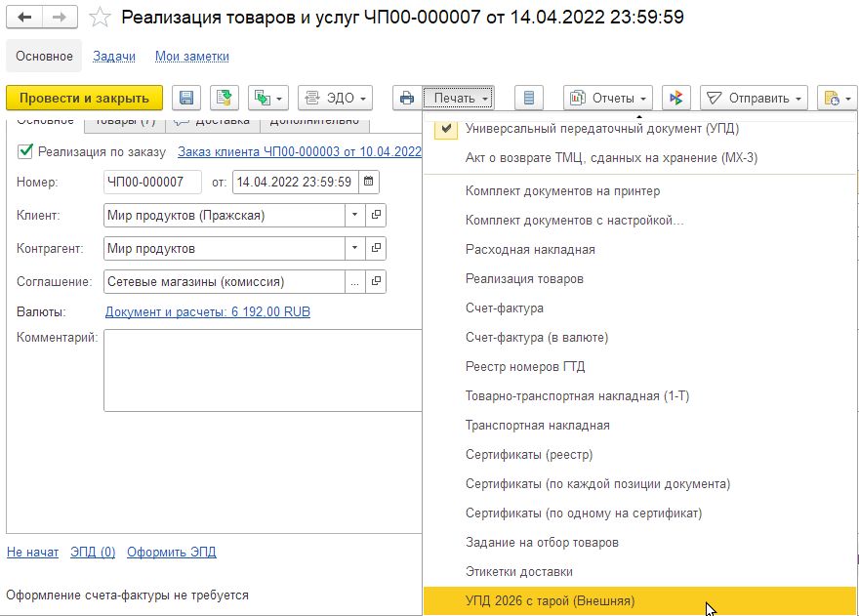Expand the Клиент dropdown arrow

pyautogui.click(x=355, y=215)
